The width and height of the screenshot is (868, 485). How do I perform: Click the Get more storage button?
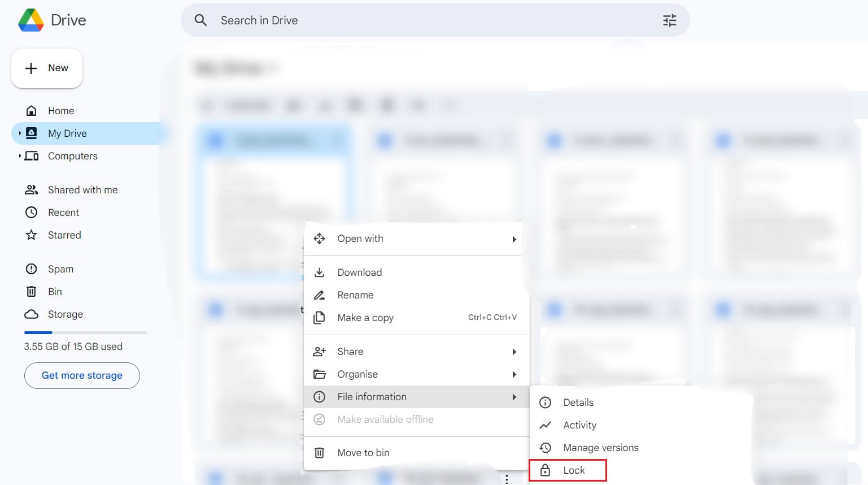coord(82,375)
